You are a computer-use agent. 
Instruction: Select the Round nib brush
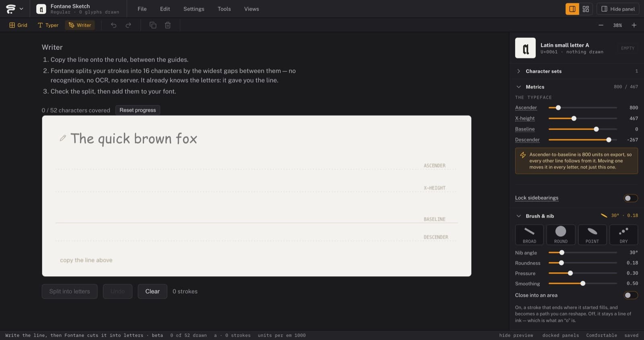tap(561, 234)
